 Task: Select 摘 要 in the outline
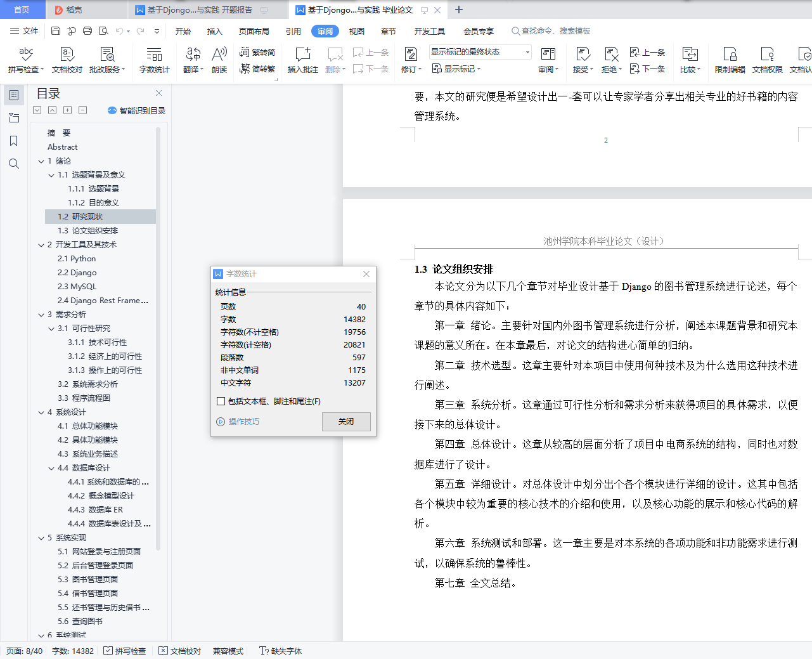59,133
